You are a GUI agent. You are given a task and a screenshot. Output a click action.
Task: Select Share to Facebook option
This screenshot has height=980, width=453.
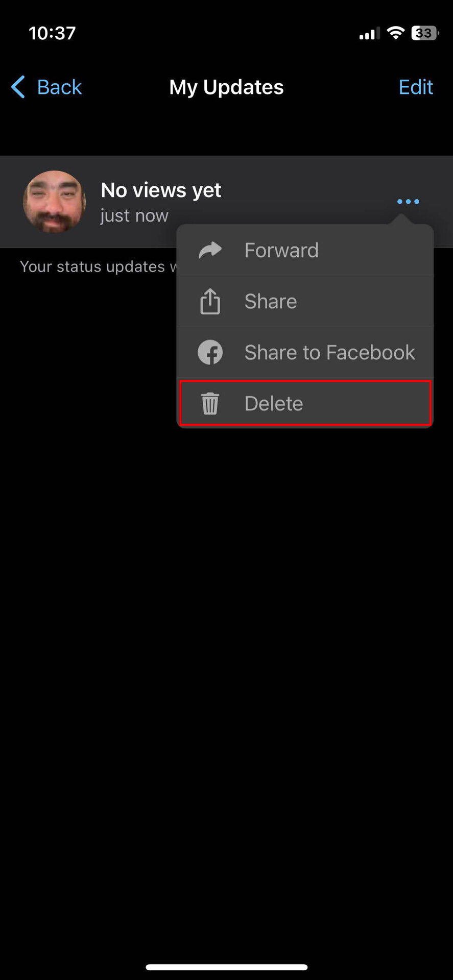click(x=305, y=352)
